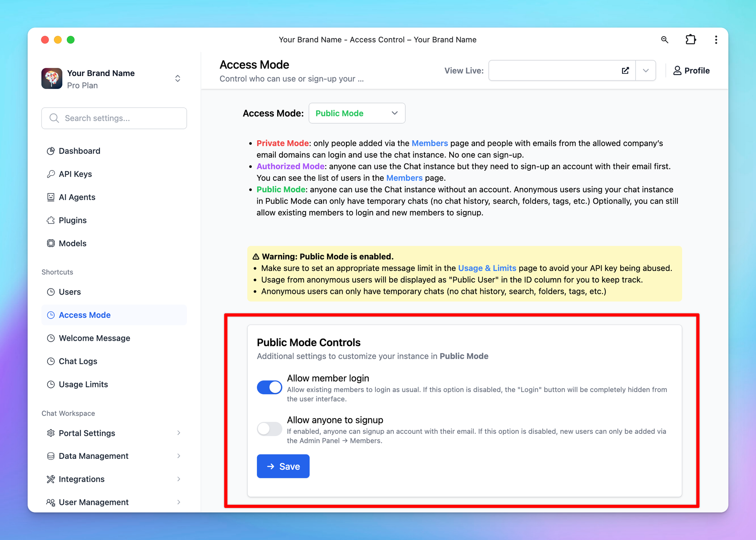Screen dimensions: 756x540
Task: Click the clock icon beside Chat Logs
Action: [x=51, y=361]
